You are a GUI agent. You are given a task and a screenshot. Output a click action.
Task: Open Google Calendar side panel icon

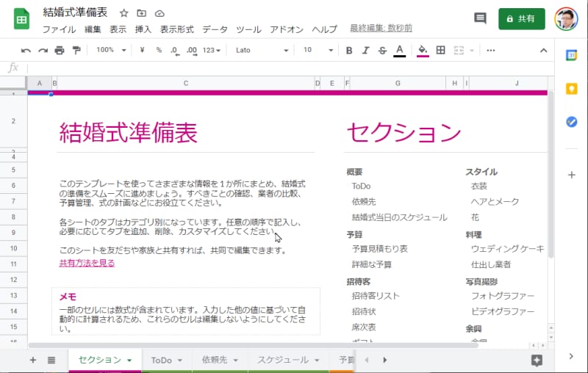tap(571, 55)
